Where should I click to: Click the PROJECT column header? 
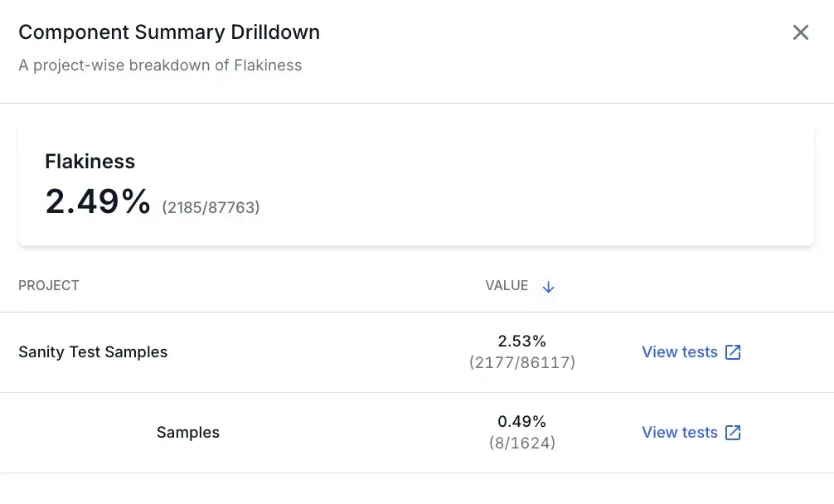tap(49, 286)
